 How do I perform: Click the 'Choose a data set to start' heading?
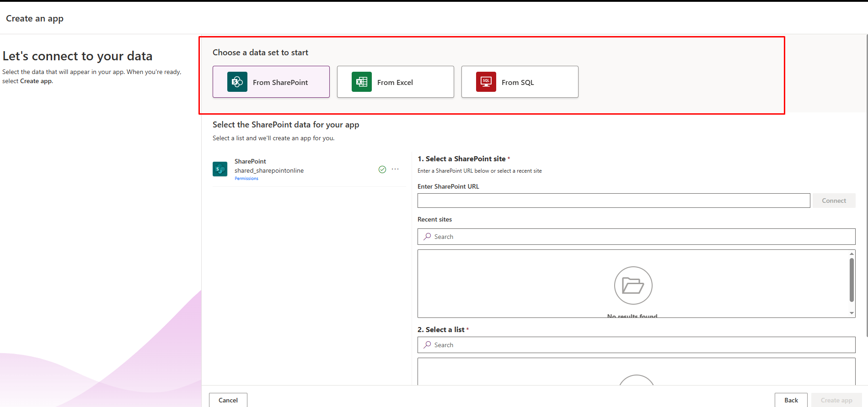click(x=260, y=53)
